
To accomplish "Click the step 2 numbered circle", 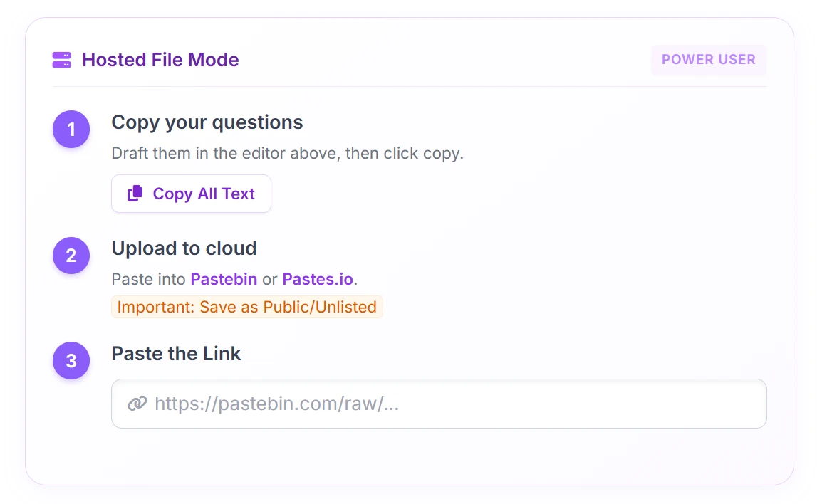I will point(71,256).
